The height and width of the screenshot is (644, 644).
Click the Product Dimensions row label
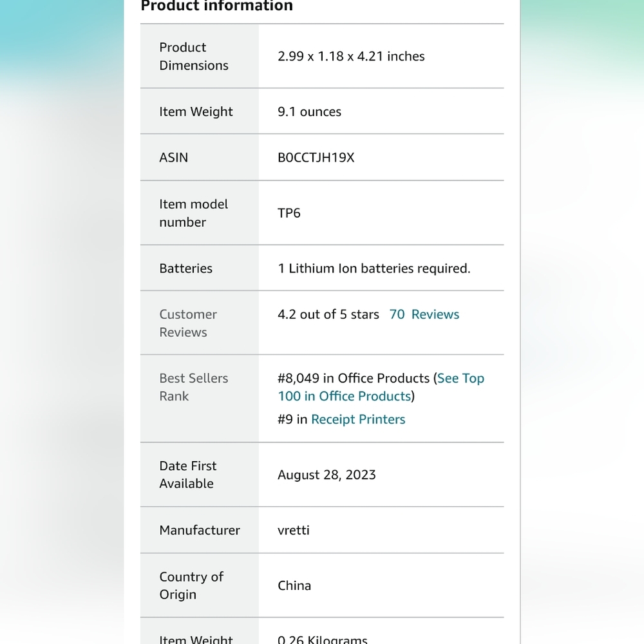coord(193,56)
